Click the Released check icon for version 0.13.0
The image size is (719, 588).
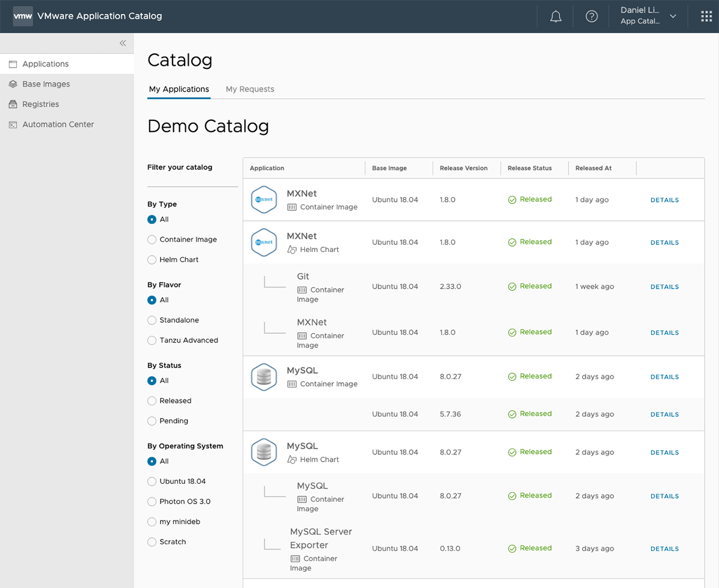[512, 548]
